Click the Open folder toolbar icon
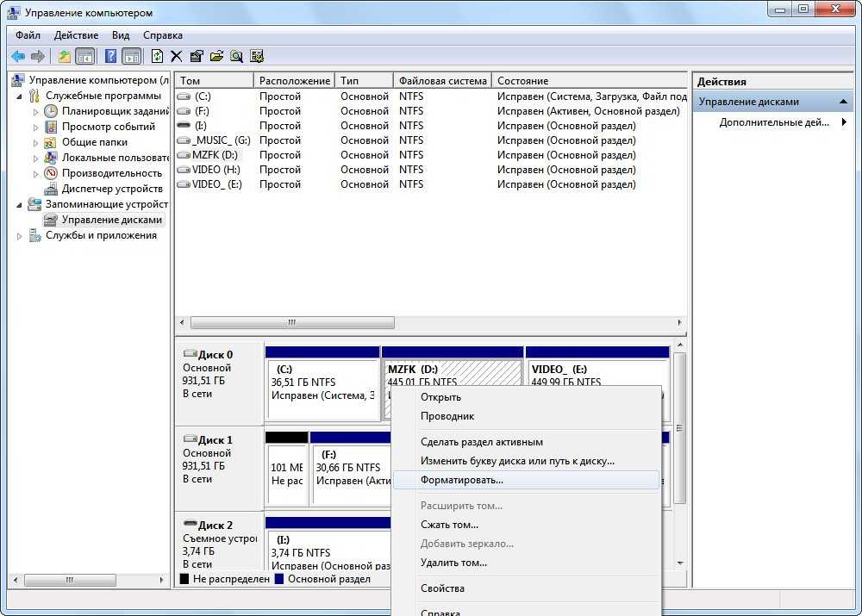This screenshot has width=862, height=616. point(216,56)
